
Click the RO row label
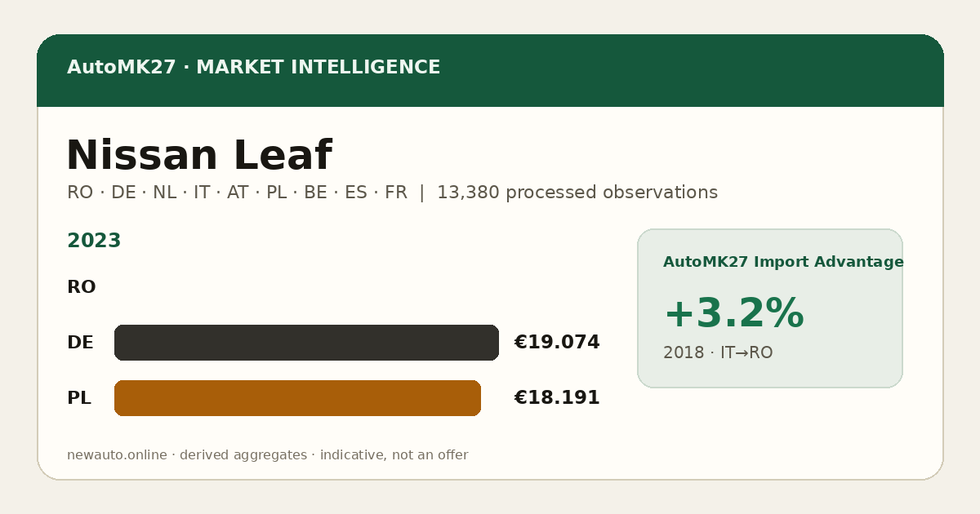(82, 287)
